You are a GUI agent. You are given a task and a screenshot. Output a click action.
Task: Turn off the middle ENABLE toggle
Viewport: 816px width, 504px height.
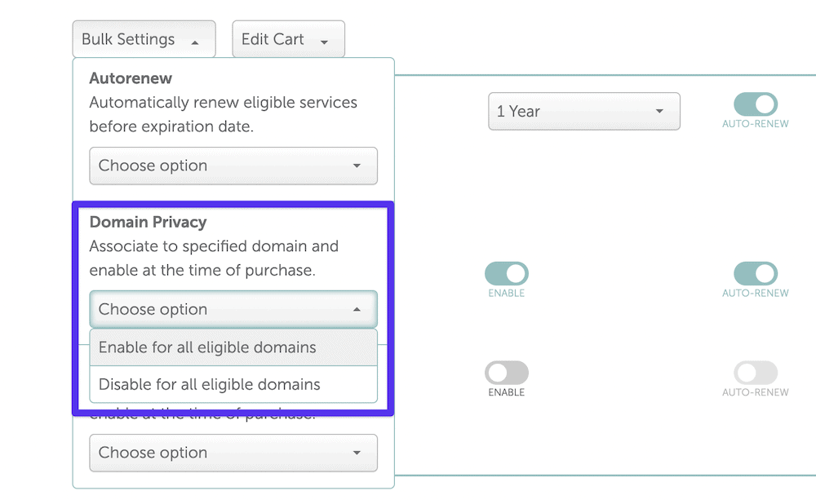tap(506, 276)
